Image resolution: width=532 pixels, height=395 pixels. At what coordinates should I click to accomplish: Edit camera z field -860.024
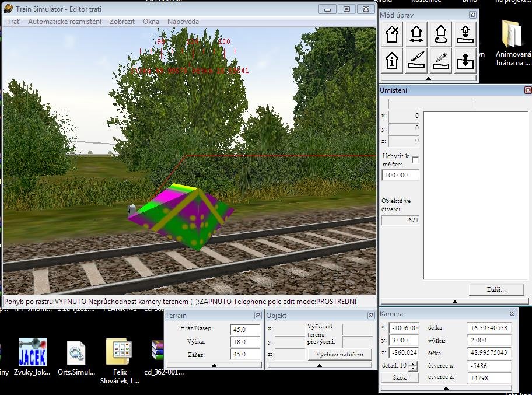click(x=404, y=352)
